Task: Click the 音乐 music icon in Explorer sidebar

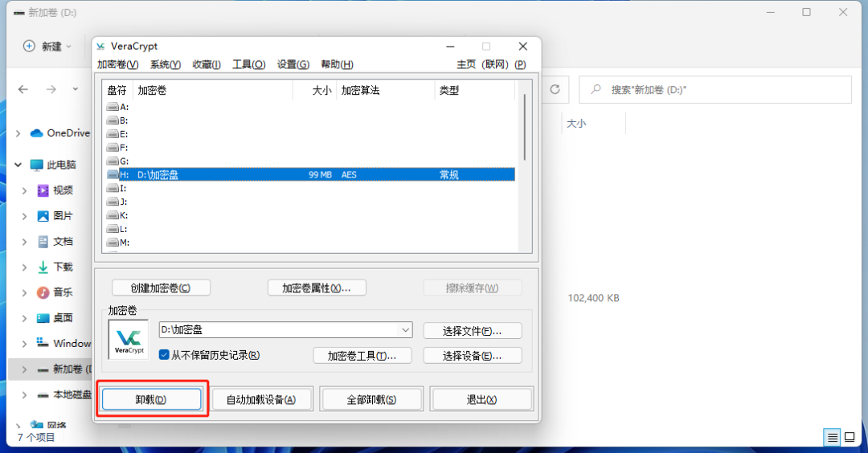Action: pos(43,292)
